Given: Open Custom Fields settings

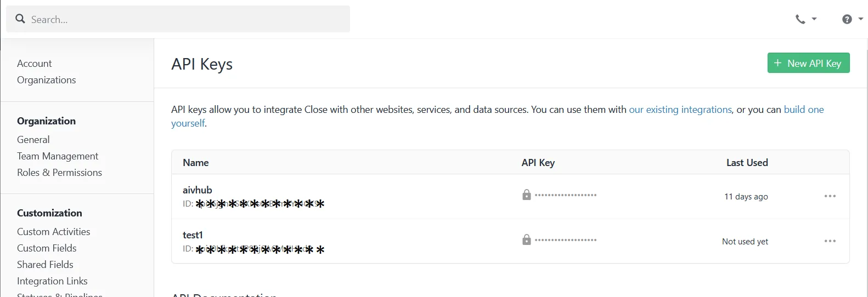Looking at the screenshot, I should [47, 248].
